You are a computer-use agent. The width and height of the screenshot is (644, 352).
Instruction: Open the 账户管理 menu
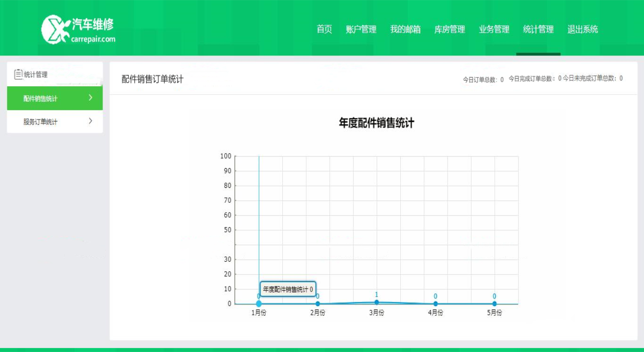pos(361,29)
